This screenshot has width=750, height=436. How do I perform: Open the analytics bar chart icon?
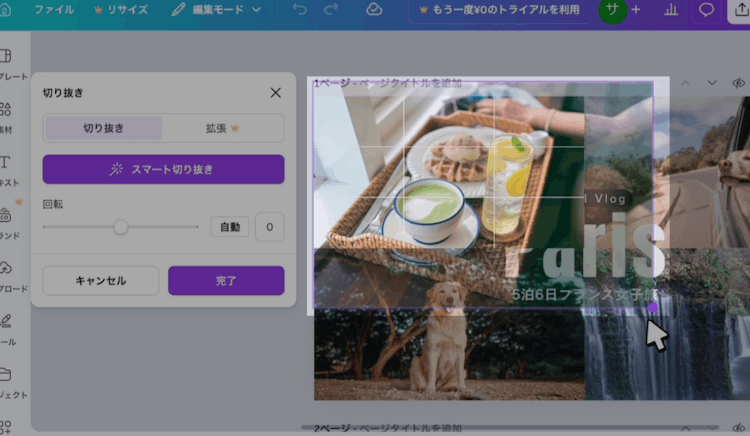[671, 10]
